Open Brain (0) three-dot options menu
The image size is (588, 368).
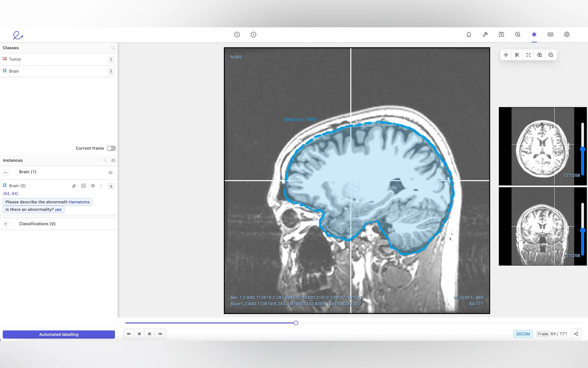pos(101,186)
